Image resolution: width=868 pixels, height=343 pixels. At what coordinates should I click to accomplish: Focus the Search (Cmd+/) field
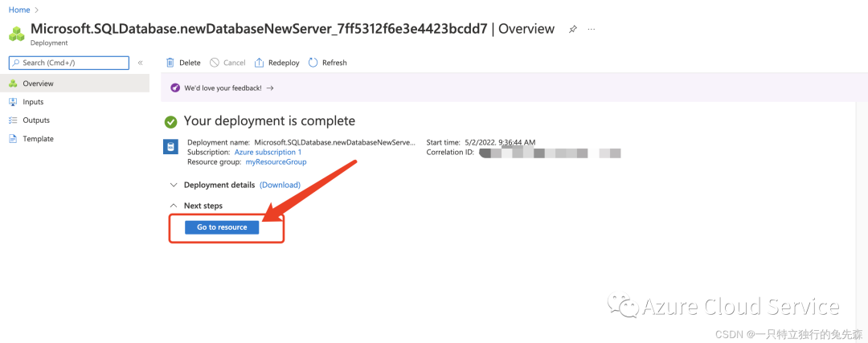(x=69, y=63)
